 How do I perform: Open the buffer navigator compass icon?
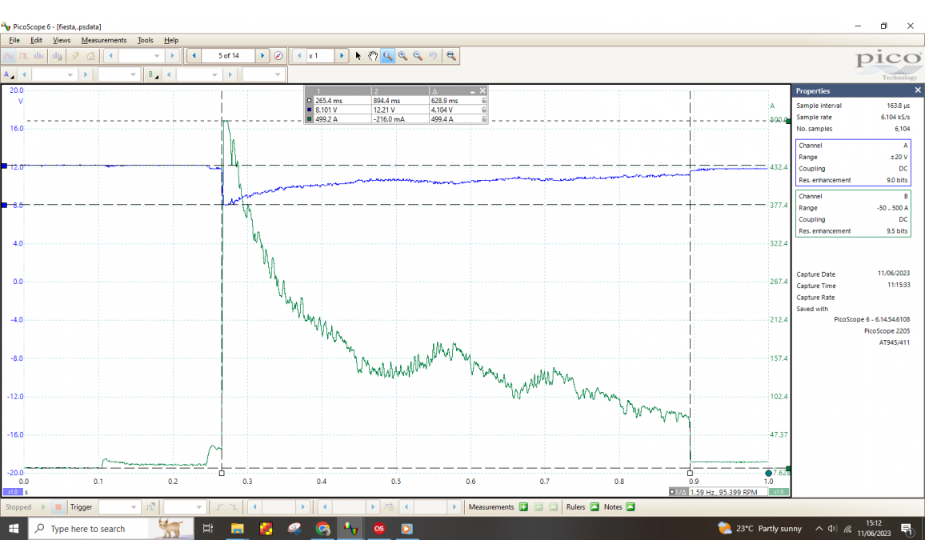(278, 56)
